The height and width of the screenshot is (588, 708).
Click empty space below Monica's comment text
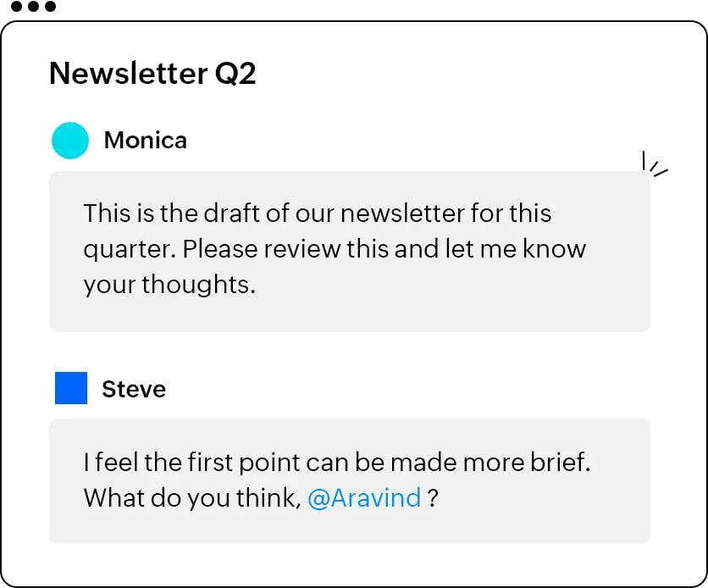tap(349, 313)
